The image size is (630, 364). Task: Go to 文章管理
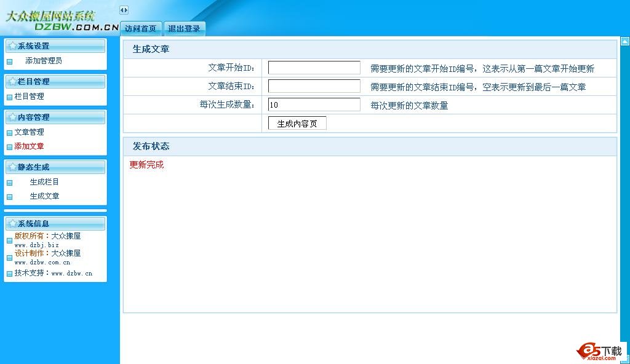[x=30, y=132]
